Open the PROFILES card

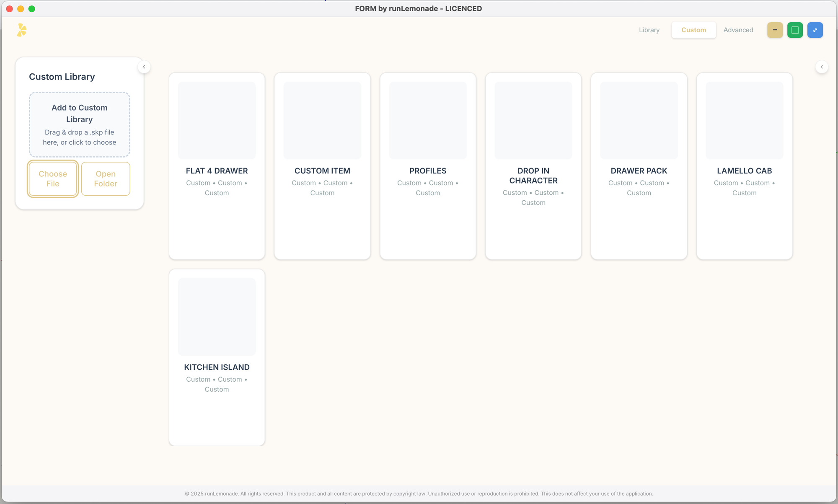click(x=428, y=166)
